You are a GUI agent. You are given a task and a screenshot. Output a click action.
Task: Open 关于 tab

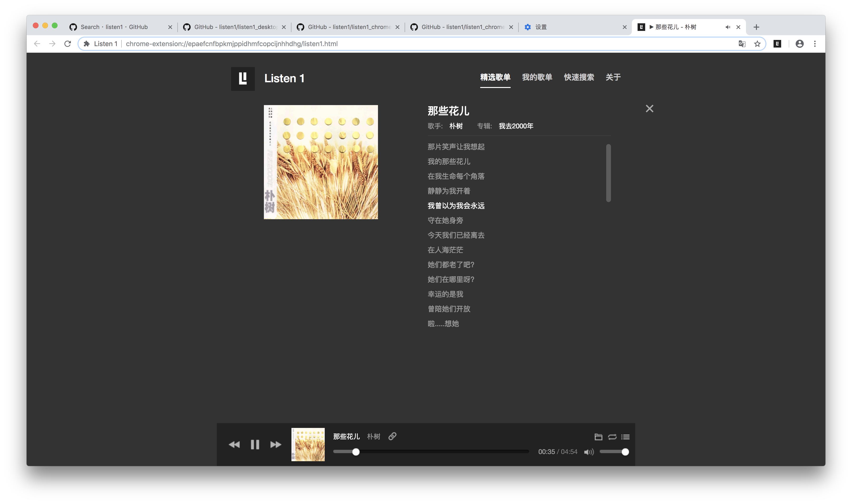point(613,78)
